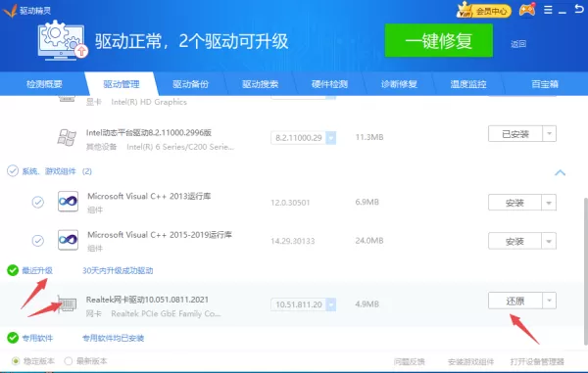Open version dropdown 10.51.811.20
This screenshot has height=373, width=588.
pos(331,304)
